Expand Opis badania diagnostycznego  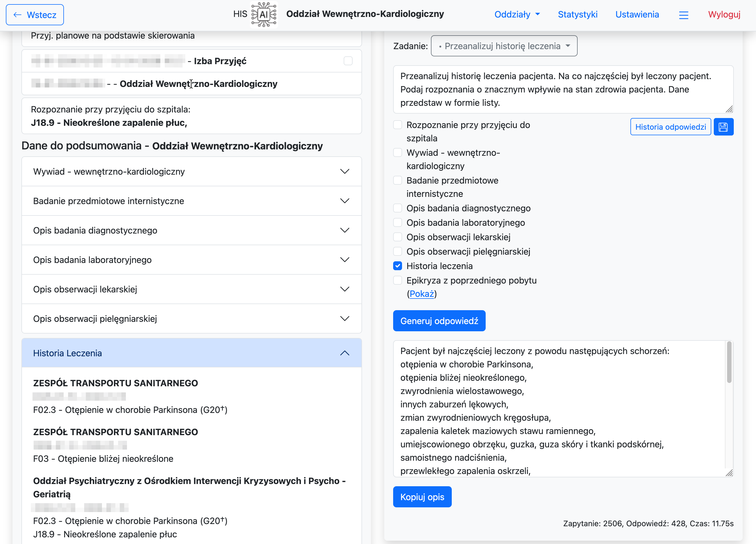coord(345,230)
